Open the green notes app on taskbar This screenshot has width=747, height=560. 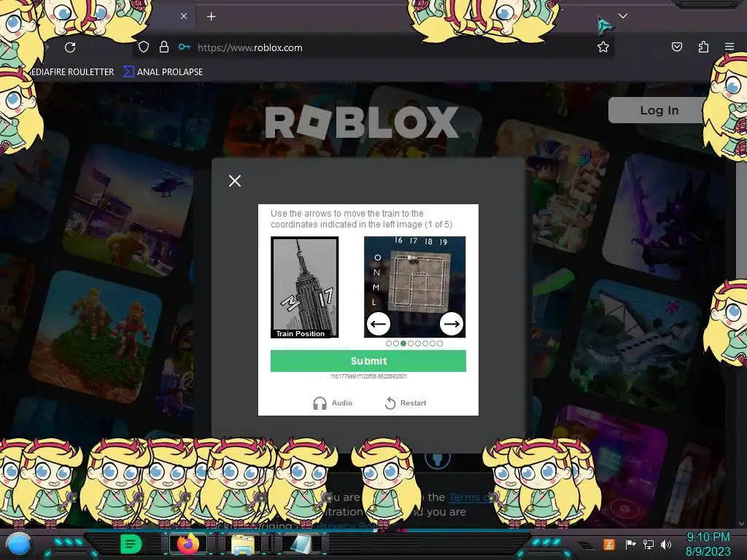[x=131, y=544]
